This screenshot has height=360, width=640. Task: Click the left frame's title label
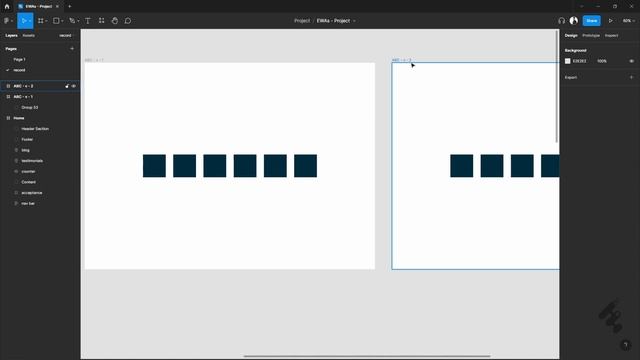pyautogui.click(x=94, y=60)
